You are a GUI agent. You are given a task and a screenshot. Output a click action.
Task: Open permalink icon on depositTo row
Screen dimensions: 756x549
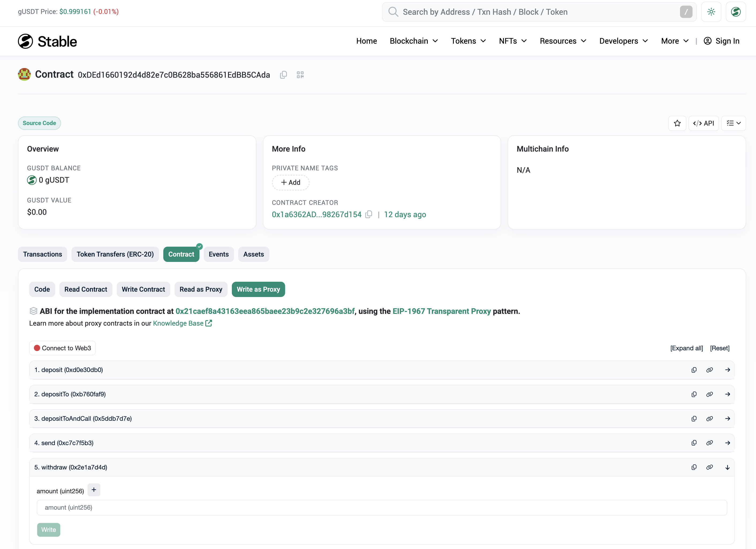[710, 394]
